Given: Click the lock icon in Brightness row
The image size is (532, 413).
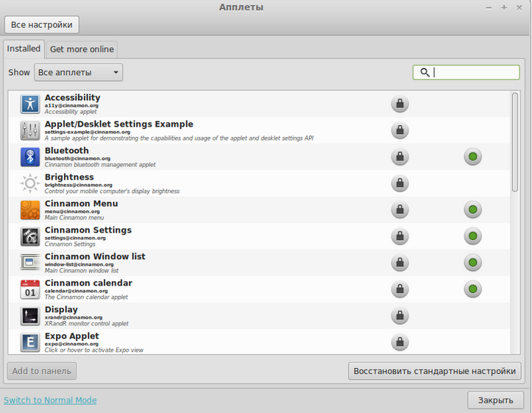Looking at the screenshot, I should pos(400,183).
